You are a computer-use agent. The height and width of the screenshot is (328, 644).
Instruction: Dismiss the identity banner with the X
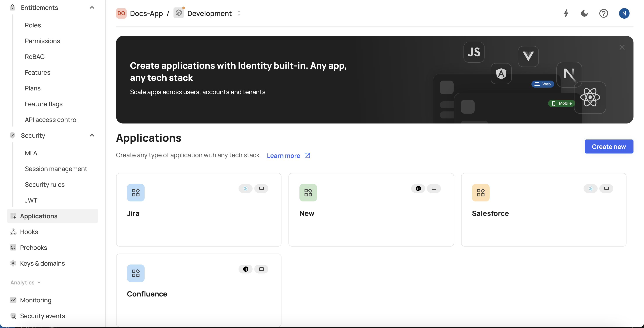[x=622, y=48]
